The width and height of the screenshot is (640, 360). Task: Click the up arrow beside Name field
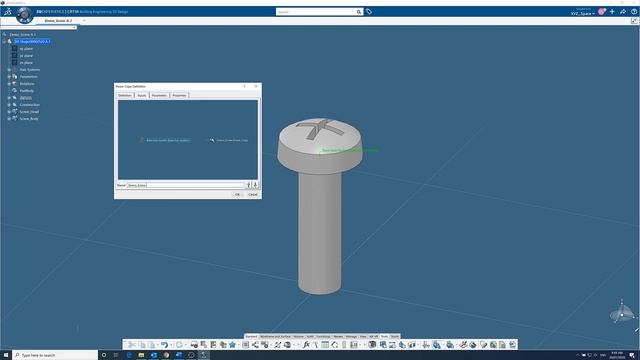[x=248, y=185]
